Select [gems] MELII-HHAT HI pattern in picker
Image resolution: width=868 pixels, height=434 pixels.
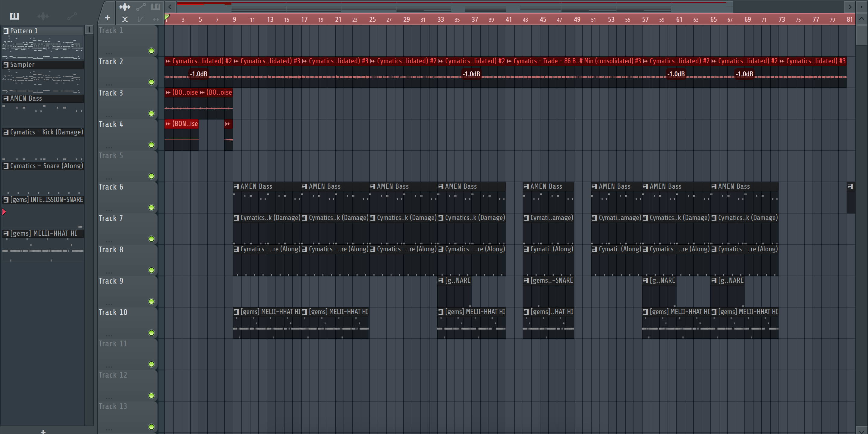tap(43, 233)
